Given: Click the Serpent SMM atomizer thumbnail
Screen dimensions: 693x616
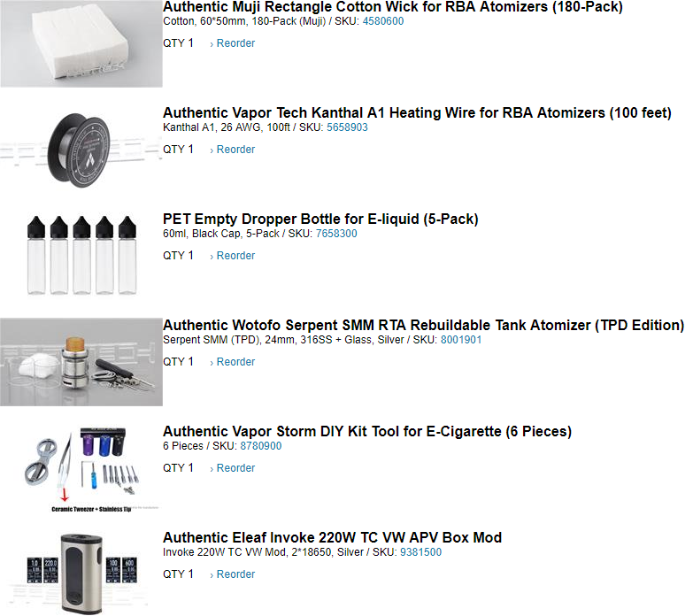Looking at the screenshot, I should pos(81,362).
